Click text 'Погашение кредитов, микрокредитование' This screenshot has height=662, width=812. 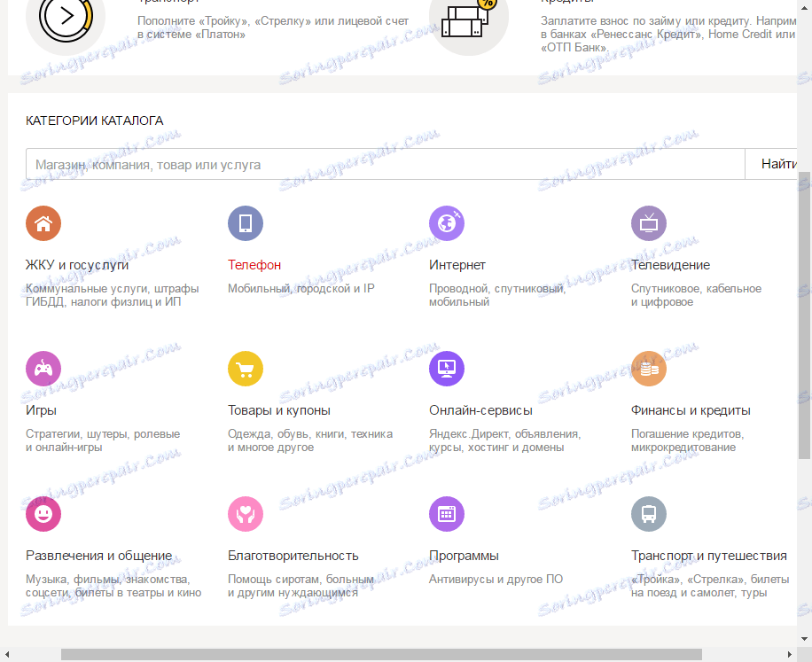click(x=687, y=440)
